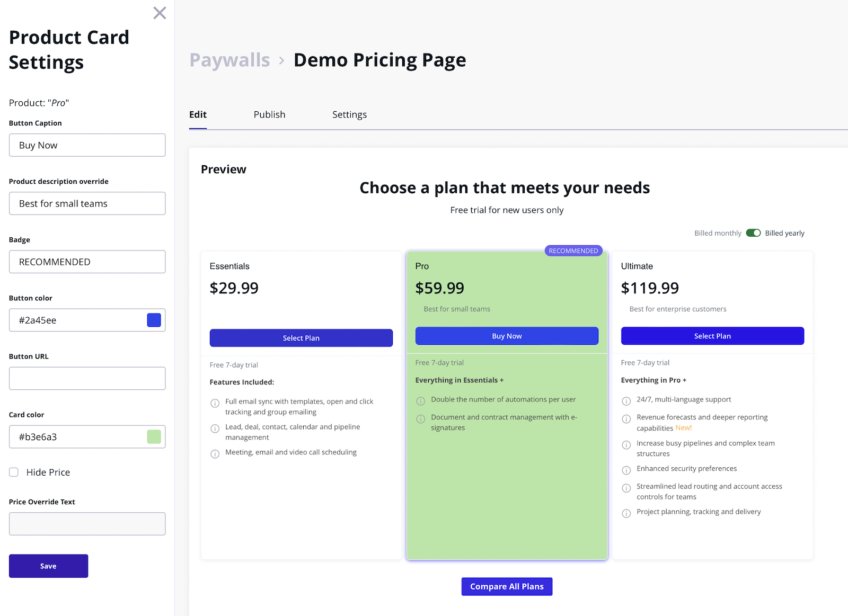Click the 'Billed monthly' label
The width and height of the screenshot is (848, 616).
click(718, 233)
